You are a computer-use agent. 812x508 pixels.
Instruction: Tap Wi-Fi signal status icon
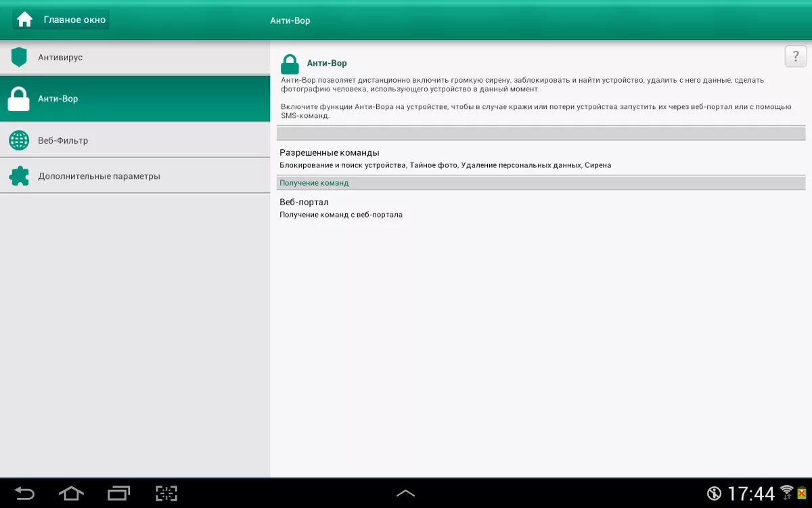[x=786, y=492]
